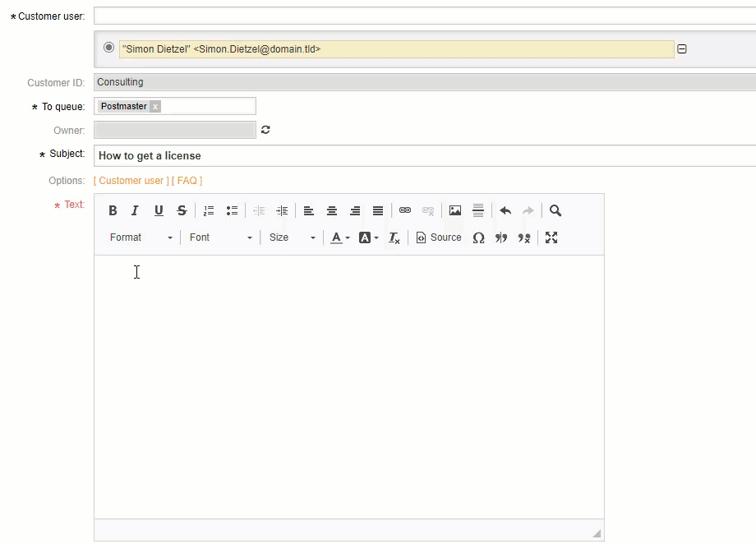Toggle bold text formatting
The image size is (756, 544).
[x=113, y=210]
